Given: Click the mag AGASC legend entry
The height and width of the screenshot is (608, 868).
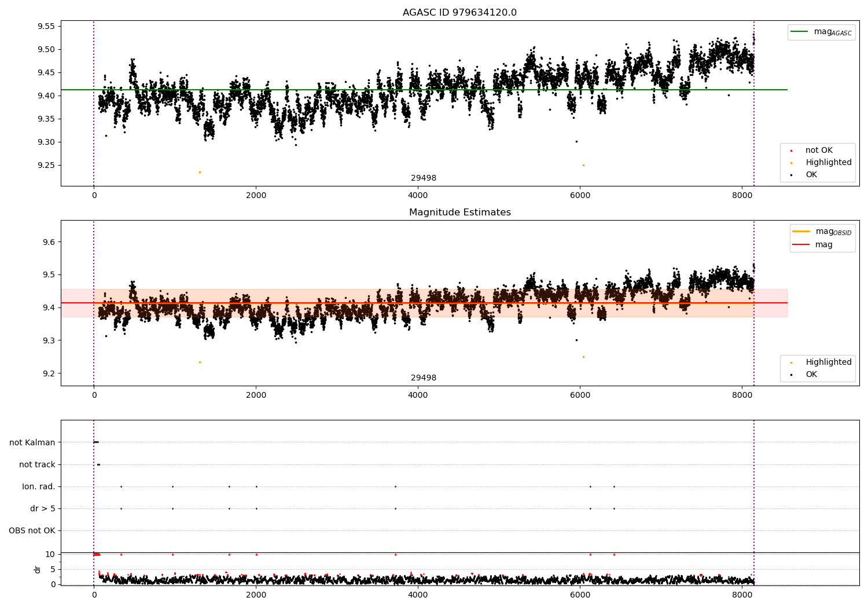Looking at the screenshot, I should (821, 32).
